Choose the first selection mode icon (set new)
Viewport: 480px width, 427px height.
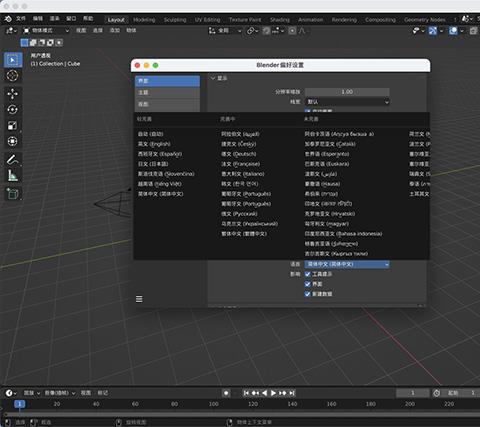[x=24, y=43]
